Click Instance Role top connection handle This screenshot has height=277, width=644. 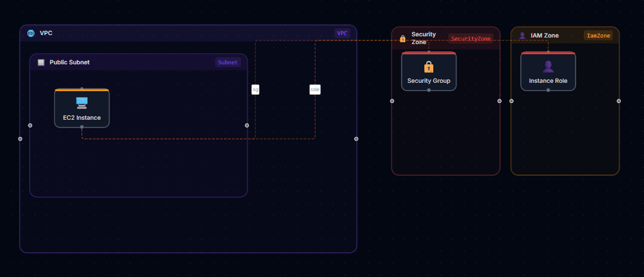548,52
